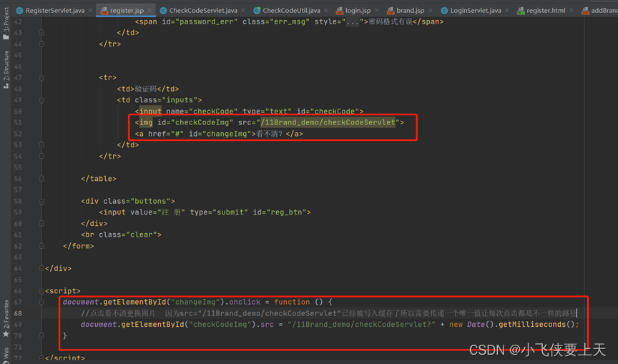Open the Structure tool window
The image size is (618, 364).
pos(6,69)
